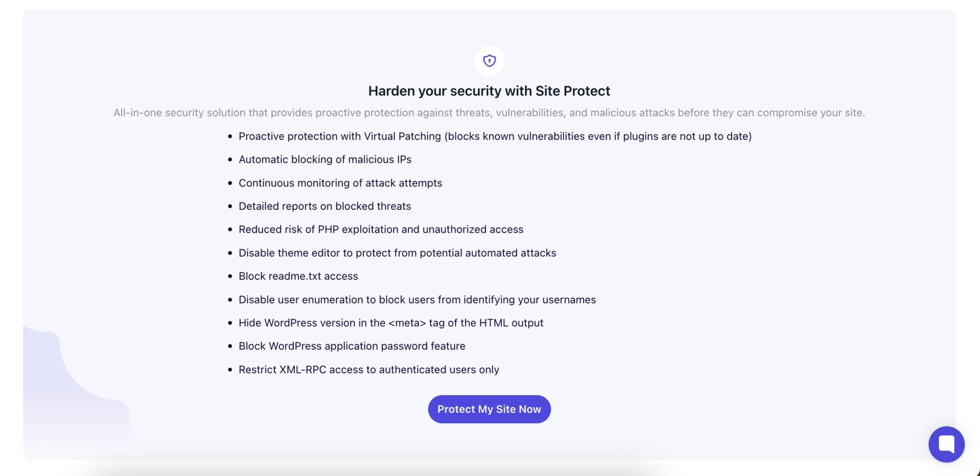This screenshot has height=476, width=980.
Task: Click the Hide WordPress version meta tag line
Action: point(391,323)
